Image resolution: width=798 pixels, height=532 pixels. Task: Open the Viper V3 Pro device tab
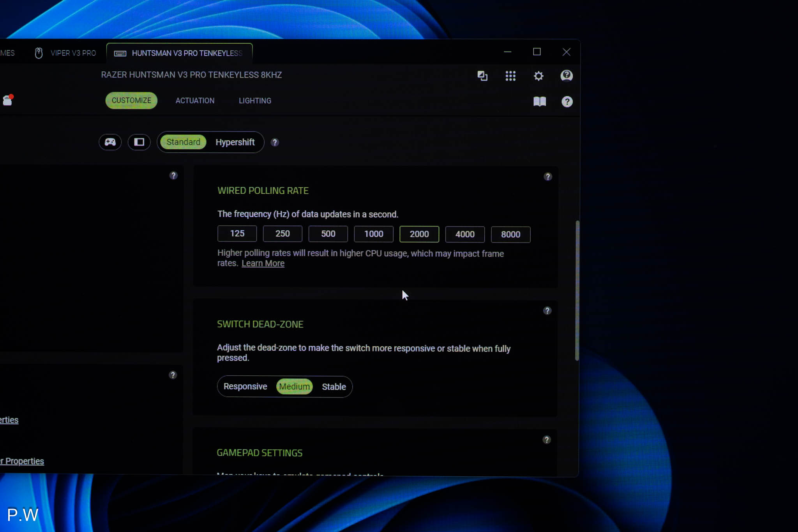pos(65,53)
